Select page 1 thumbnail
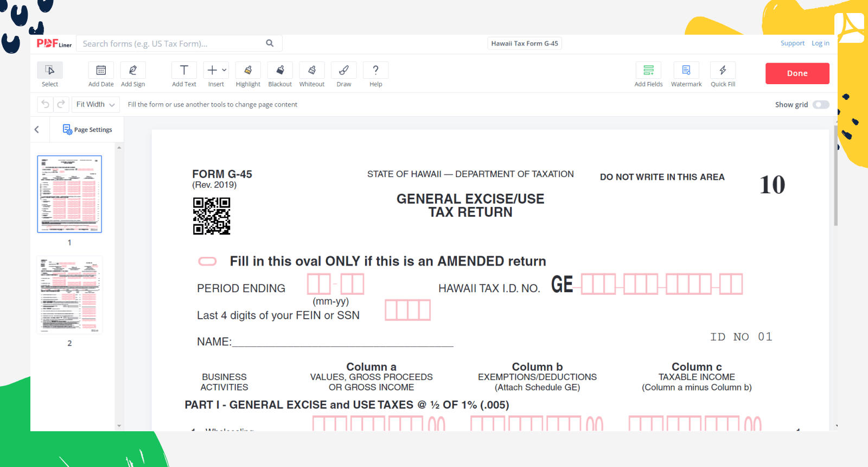The width and height of the screenshot is (868, 467). pos(69,194)
